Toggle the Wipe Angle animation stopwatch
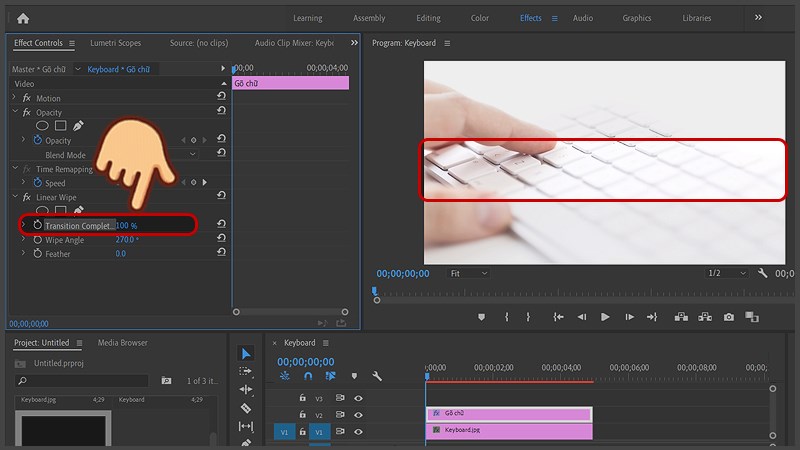 pos(38,240)
